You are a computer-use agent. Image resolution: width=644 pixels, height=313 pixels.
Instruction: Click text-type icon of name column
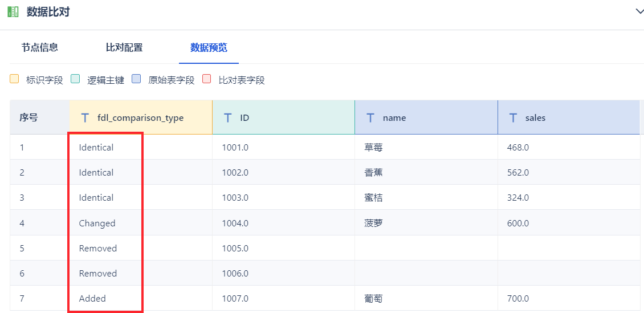click(370, 118)
